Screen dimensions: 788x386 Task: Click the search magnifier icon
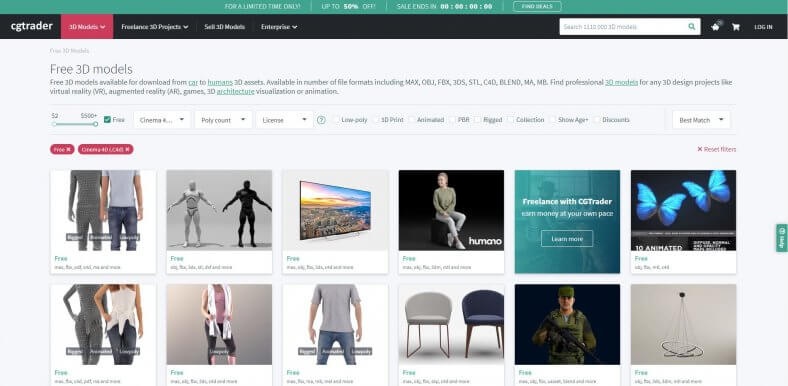(692, 27)
